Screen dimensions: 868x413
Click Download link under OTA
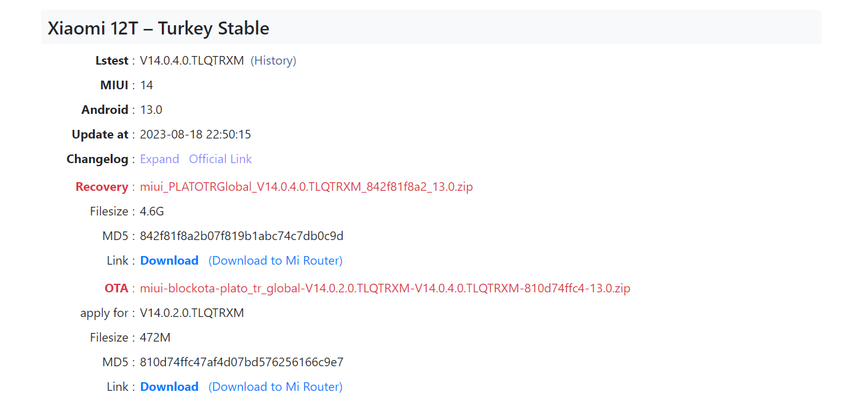pyautogui.click(x=169, y=387)
